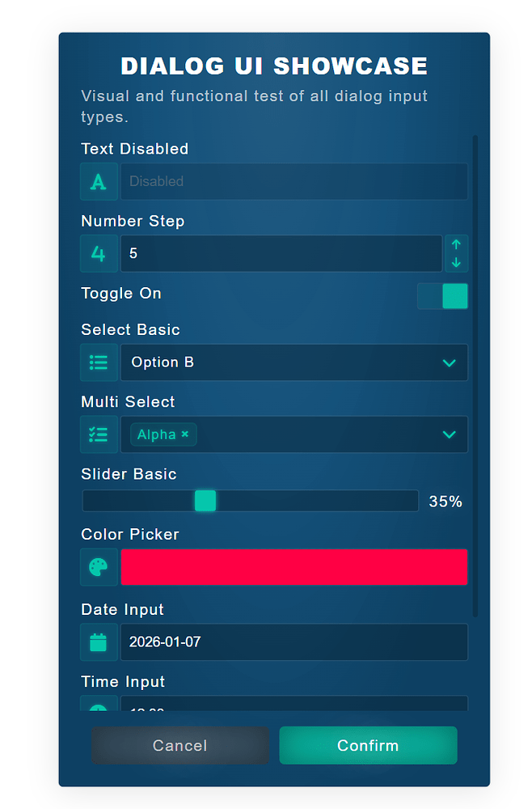Click the clock icon beside Time Input
This screenshot has height=809, width=532.
99,706
